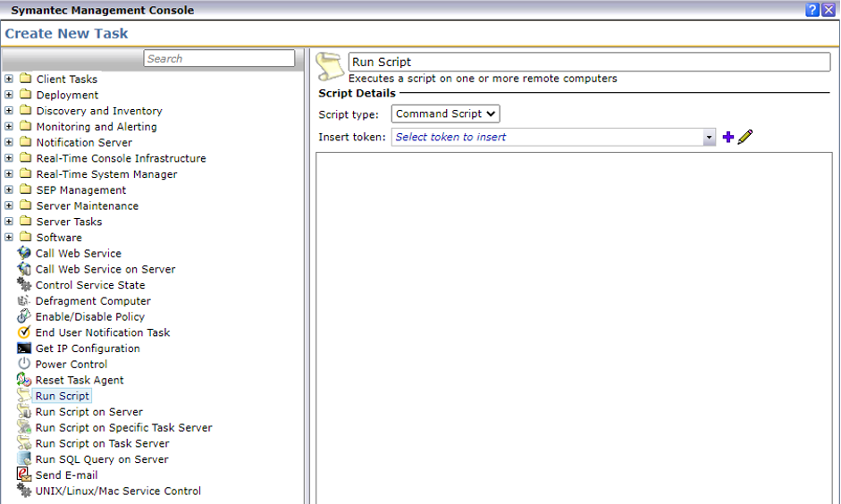Click the Client Tasks folder icon
Screen dimensions: 841x504
(25, 79)
